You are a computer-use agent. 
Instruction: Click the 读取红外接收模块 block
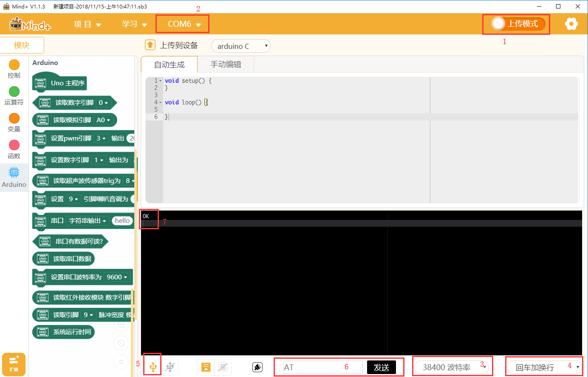click(83, 297)
